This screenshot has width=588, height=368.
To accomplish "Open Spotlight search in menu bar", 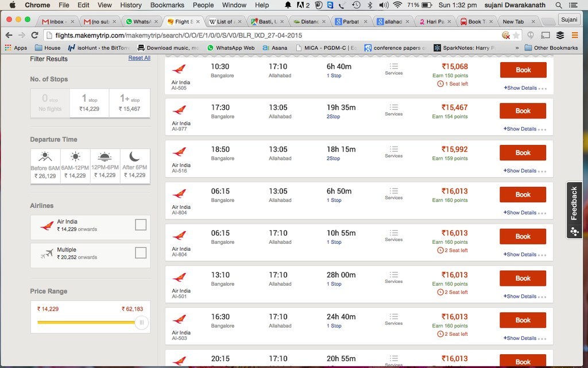I will (x=559, y=5).
